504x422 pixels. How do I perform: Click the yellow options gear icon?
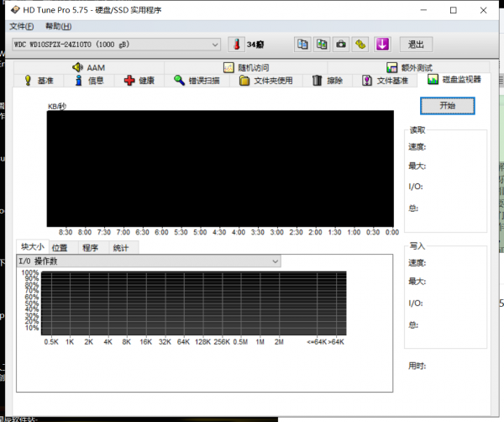360,45
